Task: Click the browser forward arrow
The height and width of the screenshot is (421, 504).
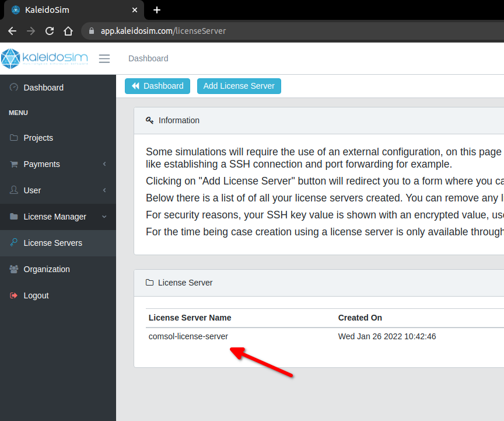Action: tap(31, 31)
